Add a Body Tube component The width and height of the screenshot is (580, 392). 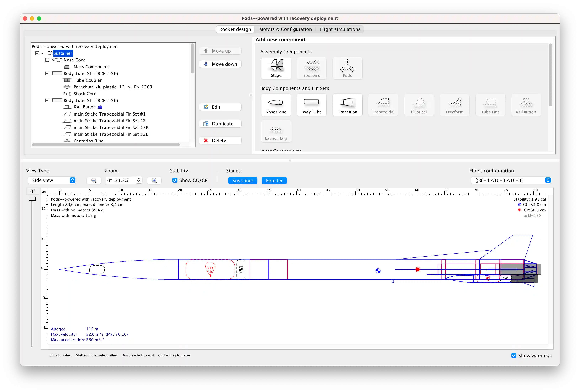311,105
